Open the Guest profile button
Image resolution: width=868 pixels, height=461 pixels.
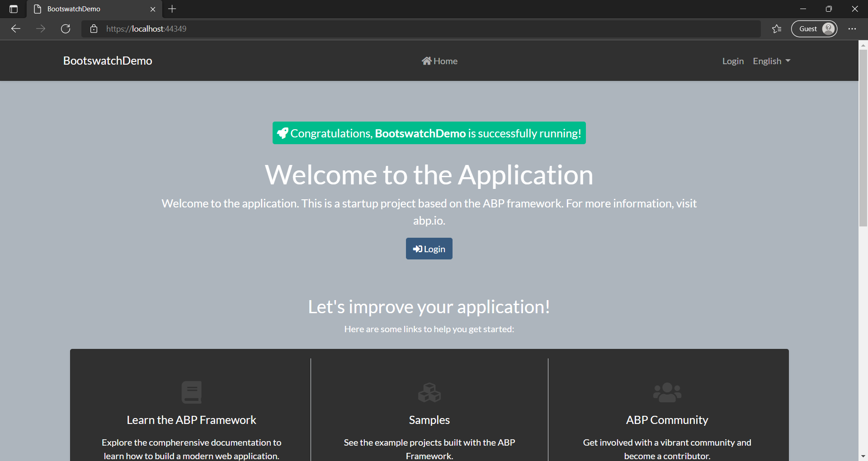point(814,29)
